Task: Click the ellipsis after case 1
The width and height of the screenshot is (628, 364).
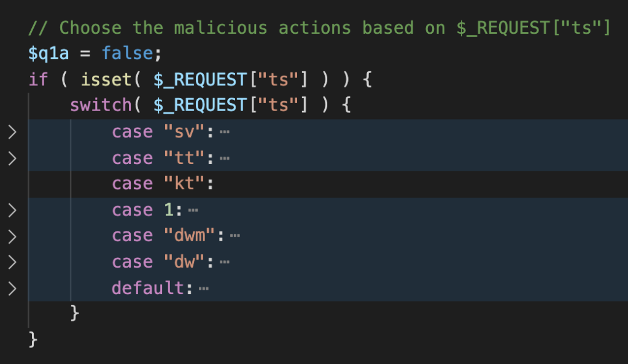Action: pos(193,210)
